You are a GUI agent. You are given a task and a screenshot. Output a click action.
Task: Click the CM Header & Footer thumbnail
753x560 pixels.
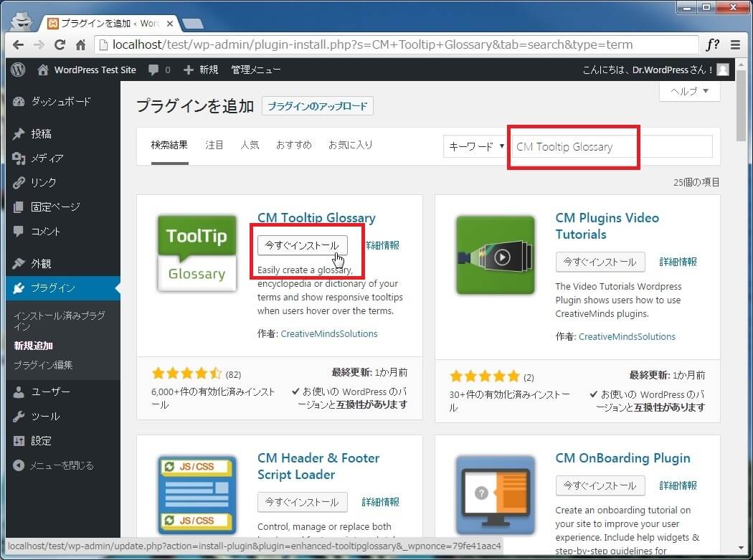click(196, 495)
